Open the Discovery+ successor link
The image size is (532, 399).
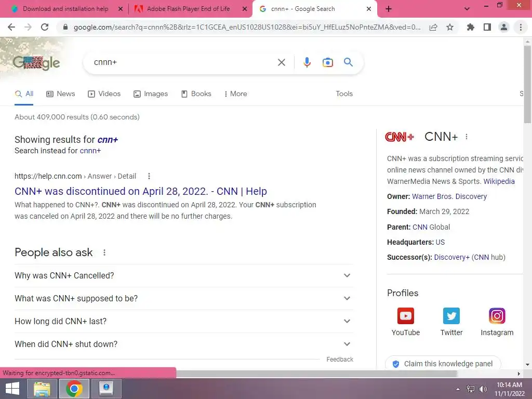[451, 257]
